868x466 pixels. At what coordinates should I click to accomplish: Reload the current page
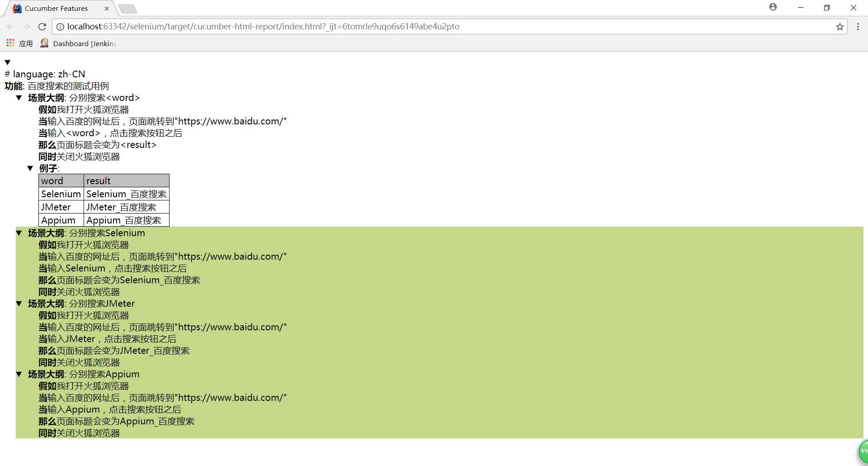pyautogui.click(x=42, y=27)
